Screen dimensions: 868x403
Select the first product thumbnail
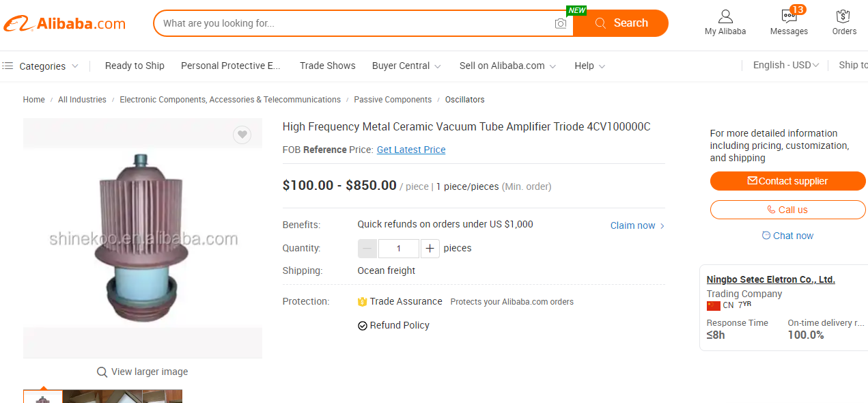pos(43,397)
